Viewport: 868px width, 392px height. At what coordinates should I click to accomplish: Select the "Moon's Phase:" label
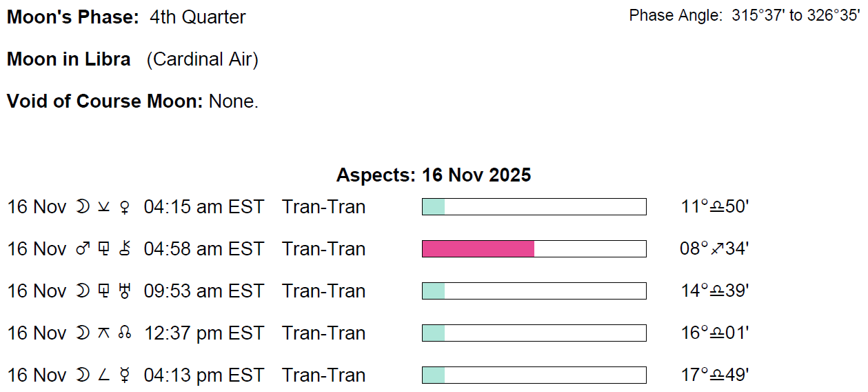tap(73, 17)
